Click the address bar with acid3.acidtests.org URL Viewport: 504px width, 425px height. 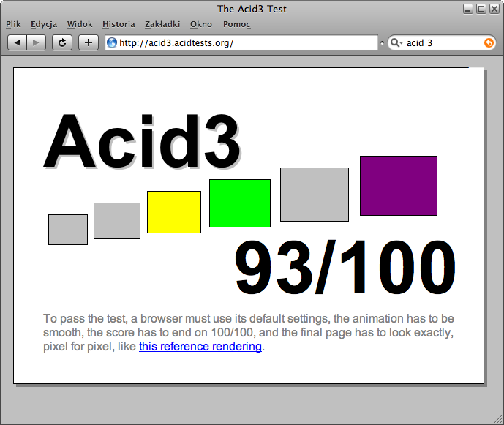pos(241,42)
